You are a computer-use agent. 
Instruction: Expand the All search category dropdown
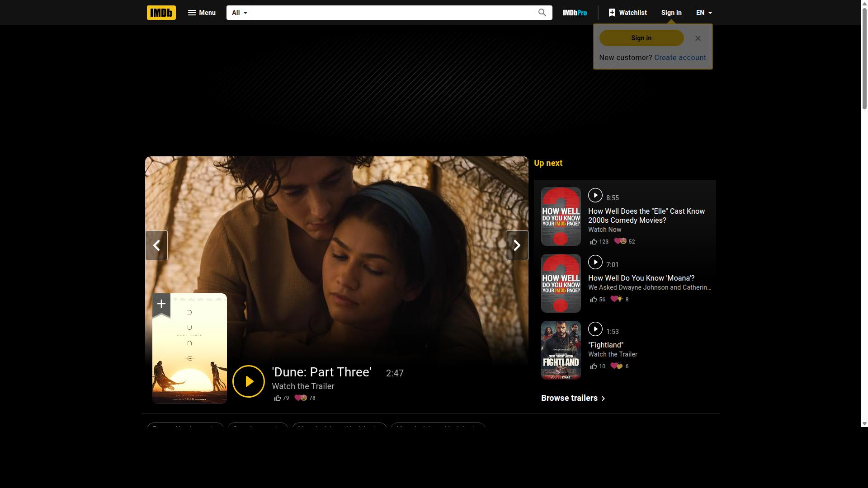click(x=240, y=13)
